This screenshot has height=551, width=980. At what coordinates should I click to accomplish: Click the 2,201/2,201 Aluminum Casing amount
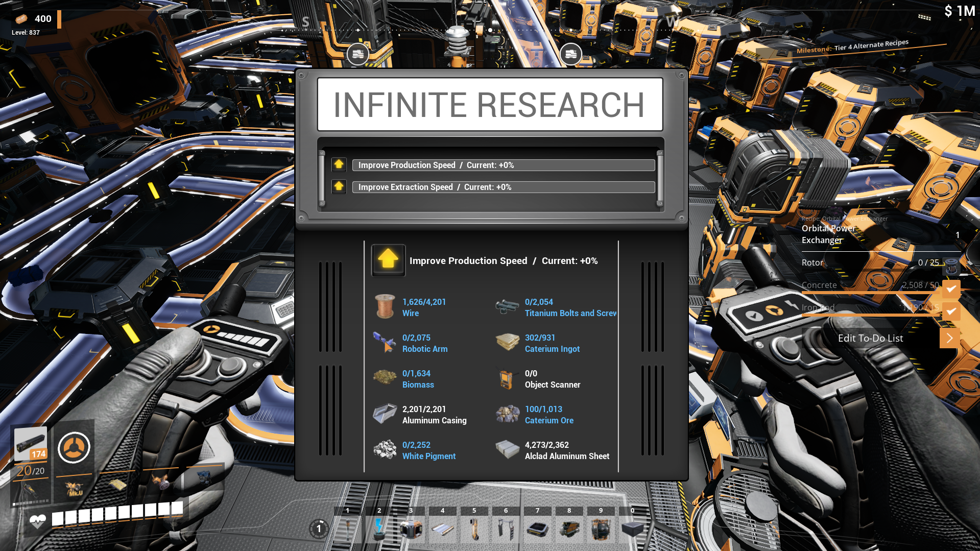[x=424, y=409]
